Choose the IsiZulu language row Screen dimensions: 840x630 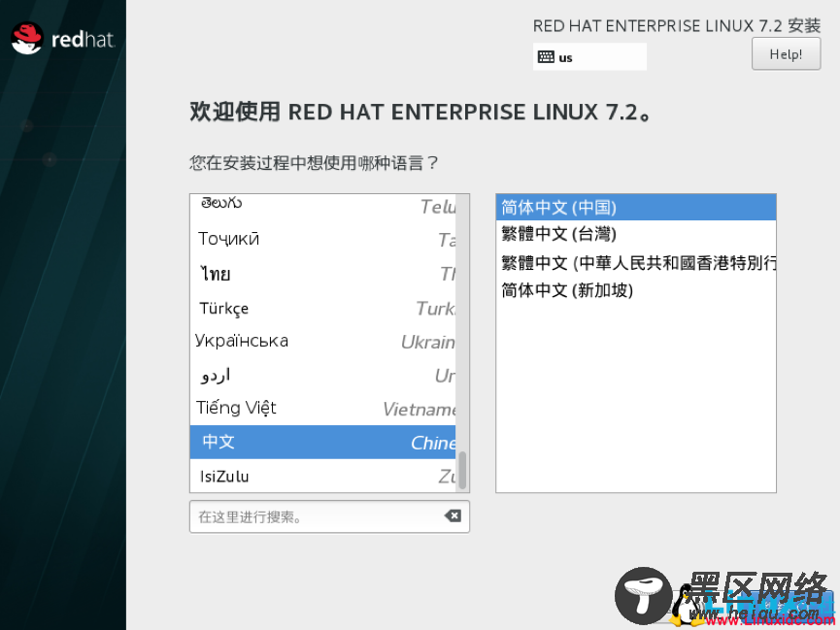pyautogui.click(x=322, y=476)
